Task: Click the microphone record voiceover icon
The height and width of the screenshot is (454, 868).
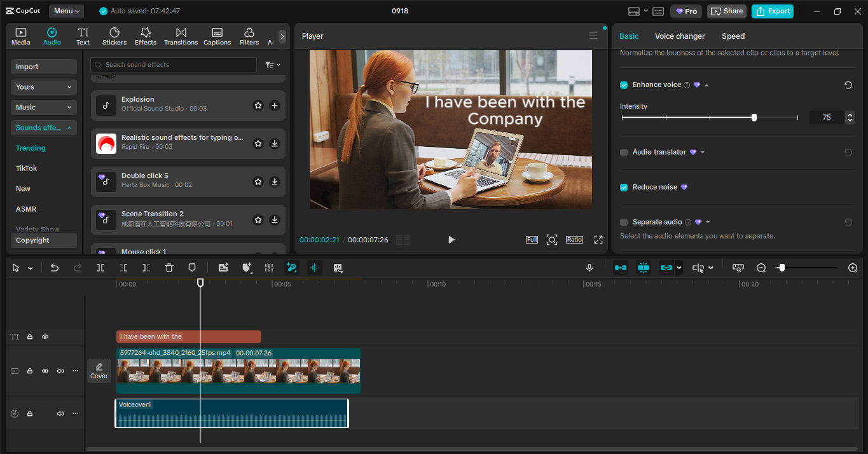Action: [589, 268]
